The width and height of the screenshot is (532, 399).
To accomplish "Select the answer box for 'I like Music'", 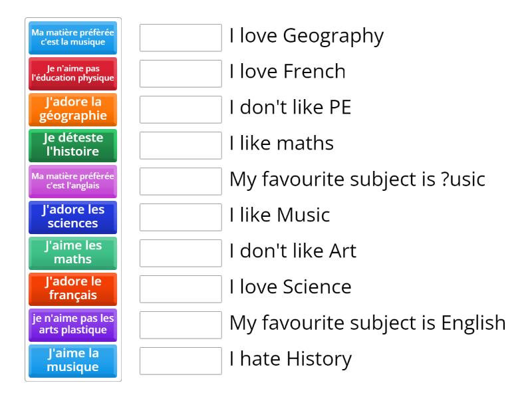I will (x=180, y=217).
